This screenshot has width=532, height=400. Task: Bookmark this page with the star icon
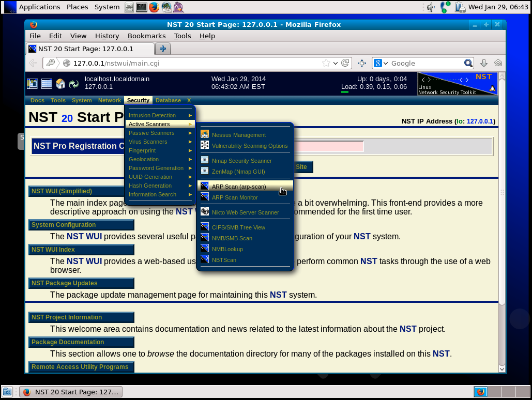click(326, 63)
